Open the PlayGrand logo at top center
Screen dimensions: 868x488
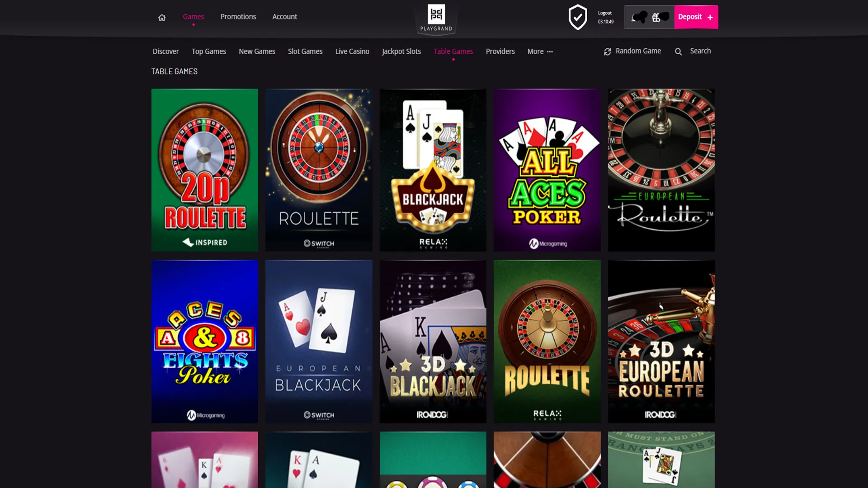(435, 18)
